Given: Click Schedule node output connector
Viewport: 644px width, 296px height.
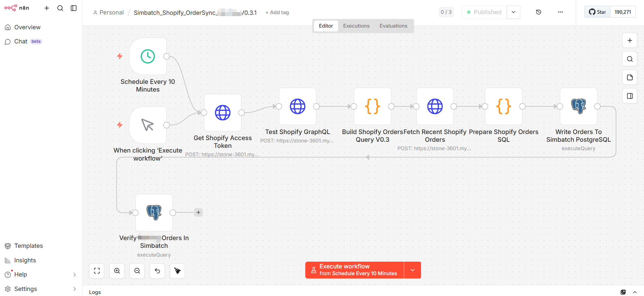Looking at the screenshot, I should point(166,56).
